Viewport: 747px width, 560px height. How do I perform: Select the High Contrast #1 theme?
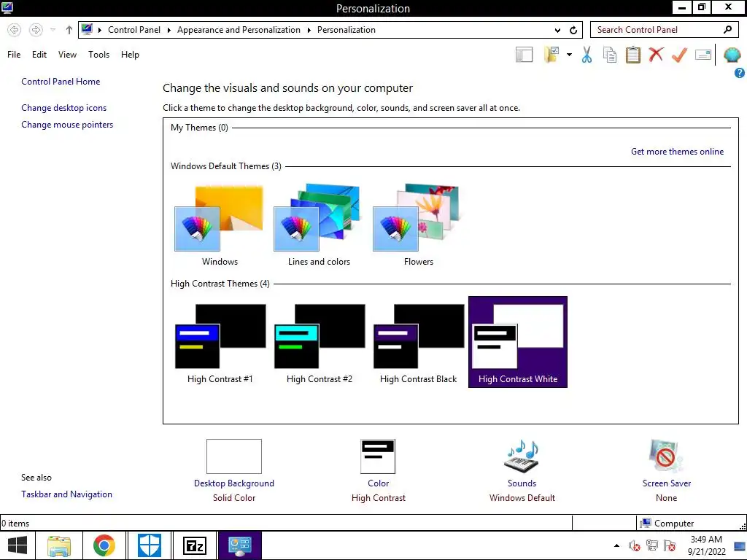(x=220, y=342)
